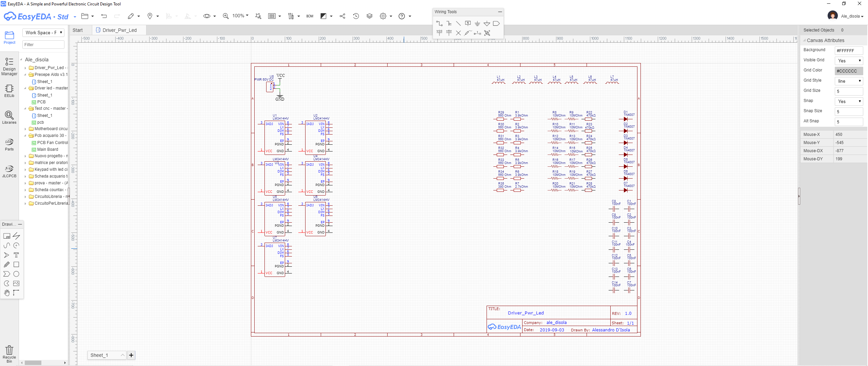Image resolution: width=868 pixels, height=366 pixels.
Task: Click the Grid Color swatch field
Action: pyautogui.click(x=848, y=71)
